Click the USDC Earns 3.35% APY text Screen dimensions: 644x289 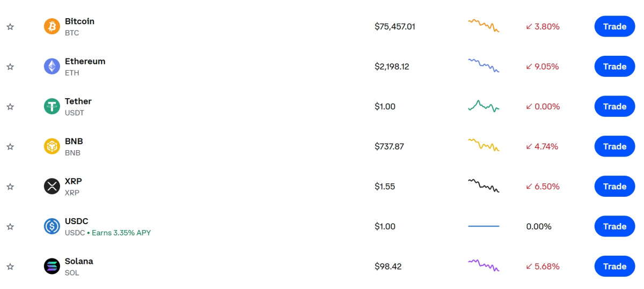click(121, 233)
